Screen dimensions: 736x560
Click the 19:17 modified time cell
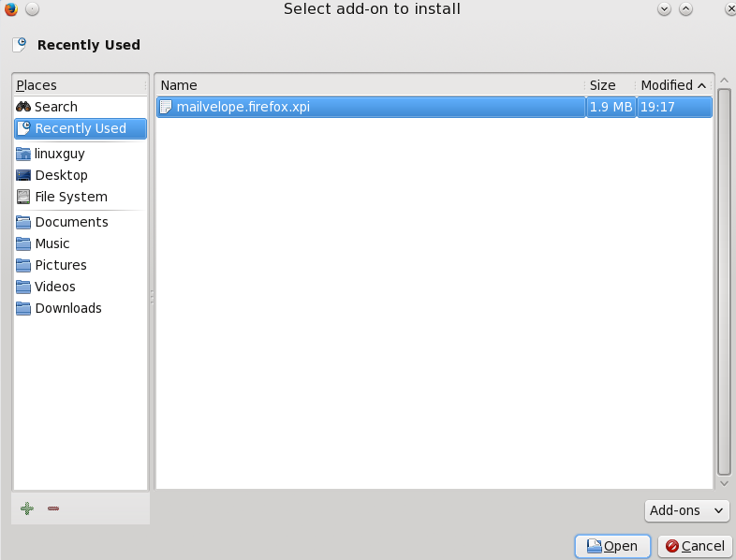pos(674,107)
